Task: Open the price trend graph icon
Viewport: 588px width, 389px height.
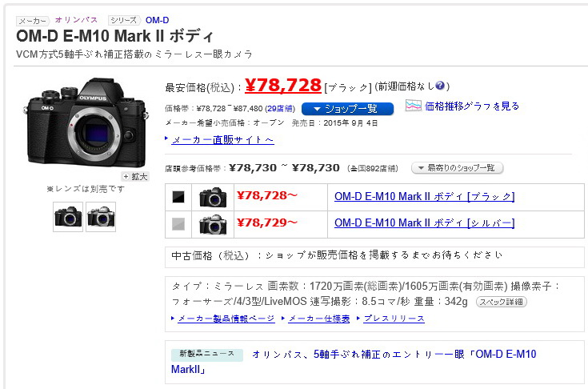Action: coord(414,106)
